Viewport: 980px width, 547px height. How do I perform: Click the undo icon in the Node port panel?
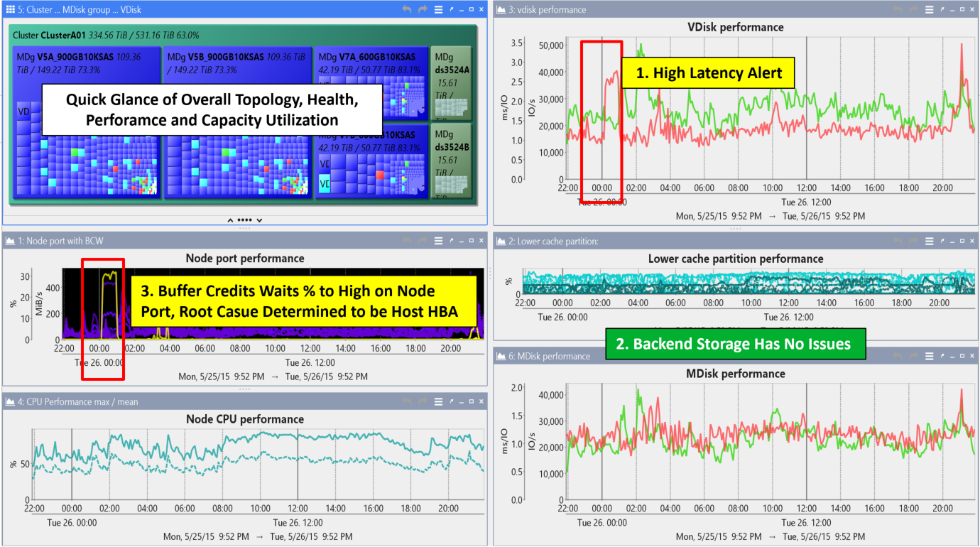click(x=408, y=241)
